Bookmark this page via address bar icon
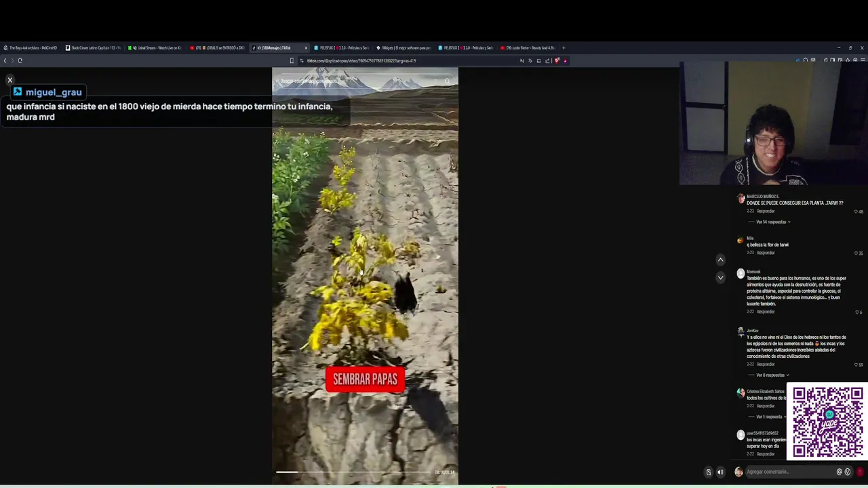The image size is (868, 488). (292, 60)
